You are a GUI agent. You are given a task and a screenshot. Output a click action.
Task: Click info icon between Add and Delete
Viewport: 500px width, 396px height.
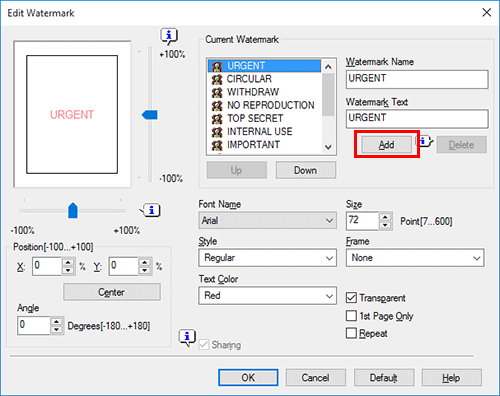(424, 141)
